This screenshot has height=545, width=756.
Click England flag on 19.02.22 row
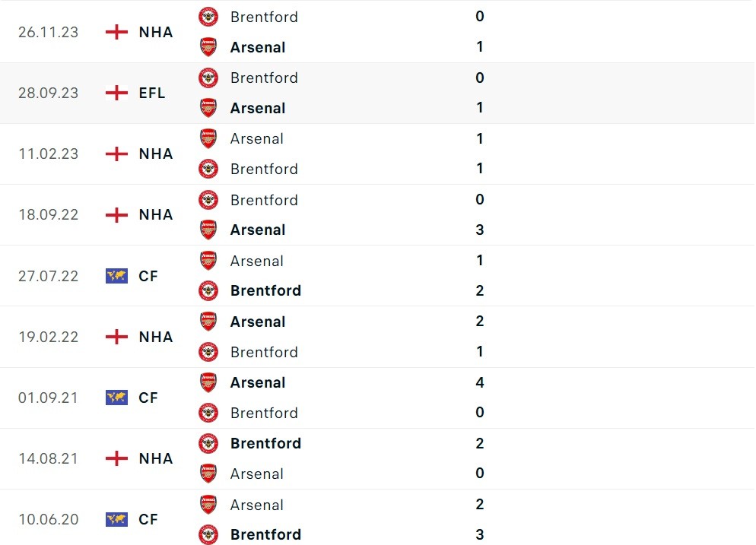pos(116,337)
